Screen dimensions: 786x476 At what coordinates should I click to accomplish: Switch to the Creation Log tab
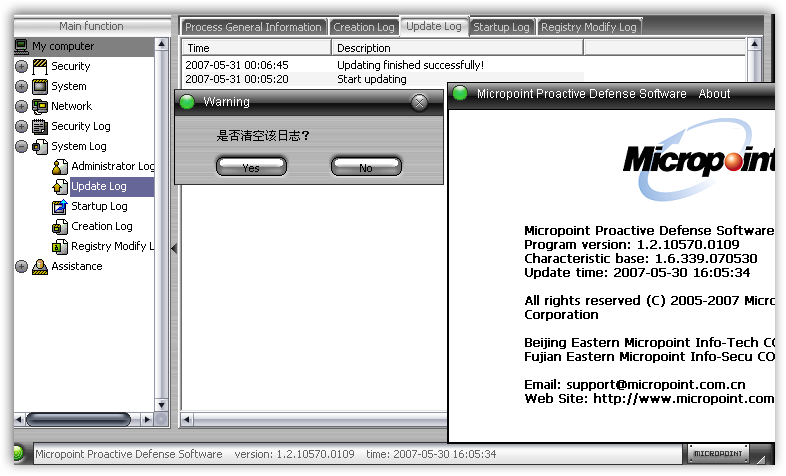pyautogui.click(x=364, y=27)
